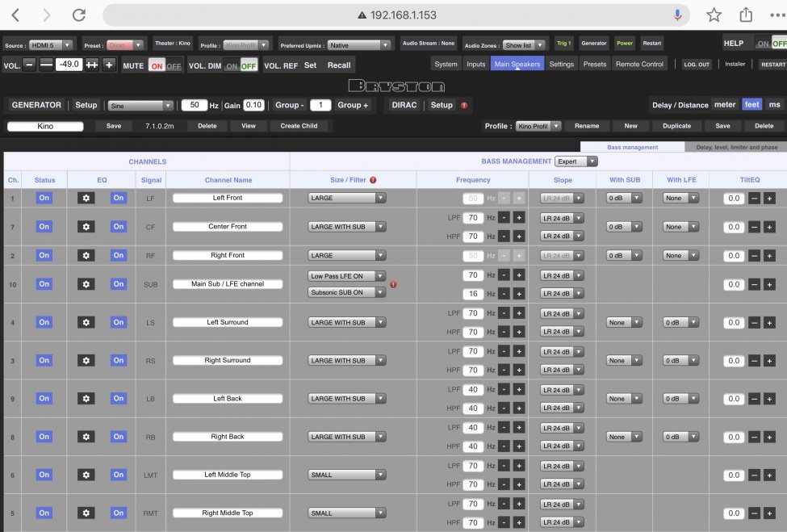Open the Low Pass LFE ON dropdown
787x532 pixels.
(347, 276)
